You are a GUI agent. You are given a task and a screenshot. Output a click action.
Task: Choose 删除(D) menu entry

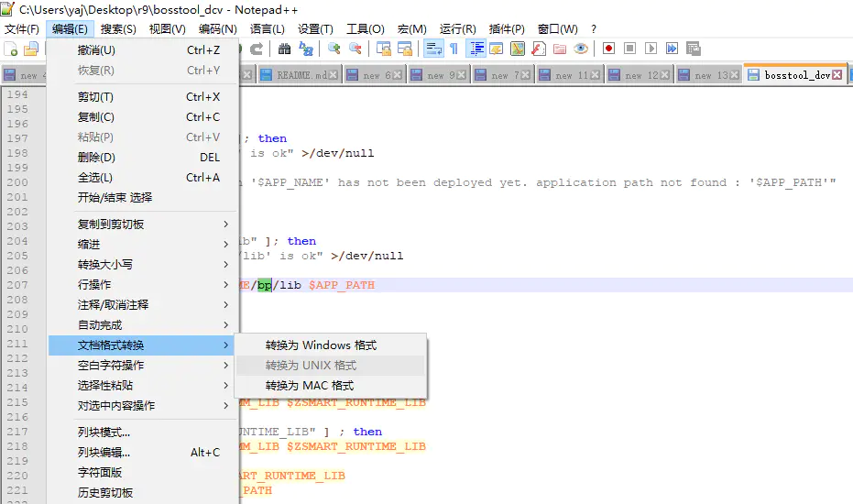point(143,158)
